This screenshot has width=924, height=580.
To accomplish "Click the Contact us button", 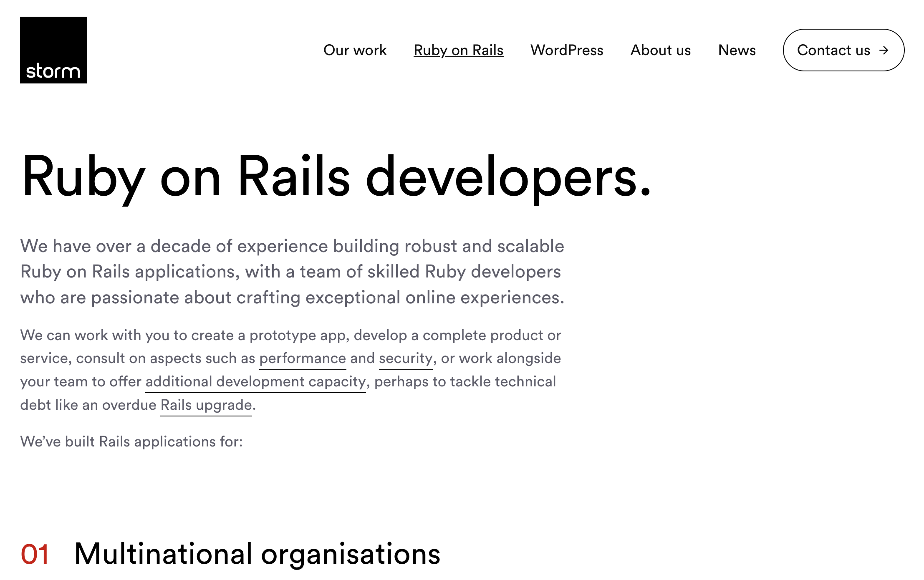I will coord(843,50).
